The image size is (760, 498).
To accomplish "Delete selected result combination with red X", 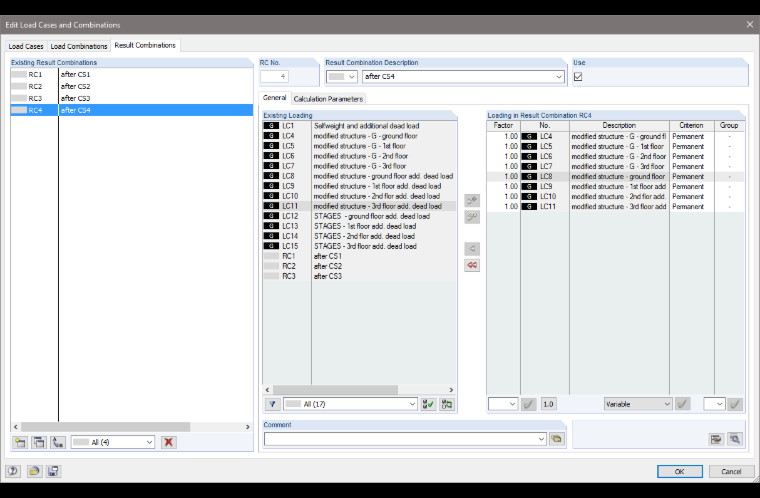I will pos(169,442).
